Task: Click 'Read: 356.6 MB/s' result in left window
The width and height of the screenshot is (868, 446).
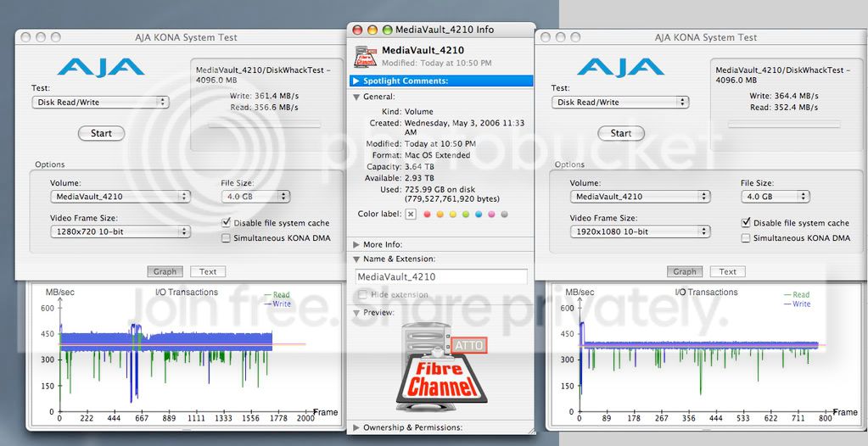Action: click(x=264, y=108)
